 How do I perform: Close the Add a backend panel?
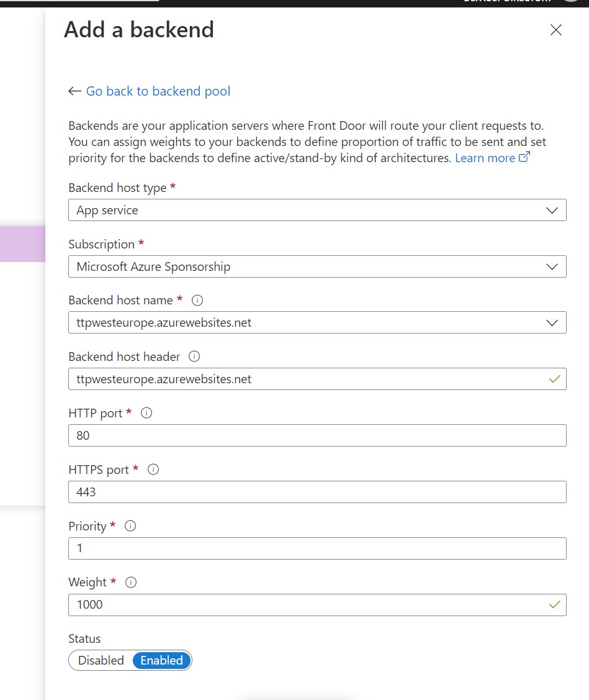pos(556,30)
